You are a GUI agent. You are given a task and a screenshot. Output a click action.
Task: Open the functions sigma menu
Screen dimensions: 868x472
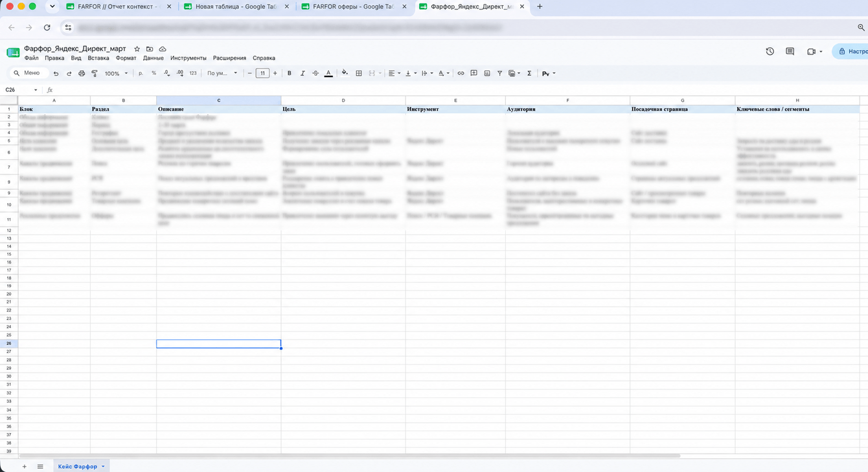(x=529, y=73)
